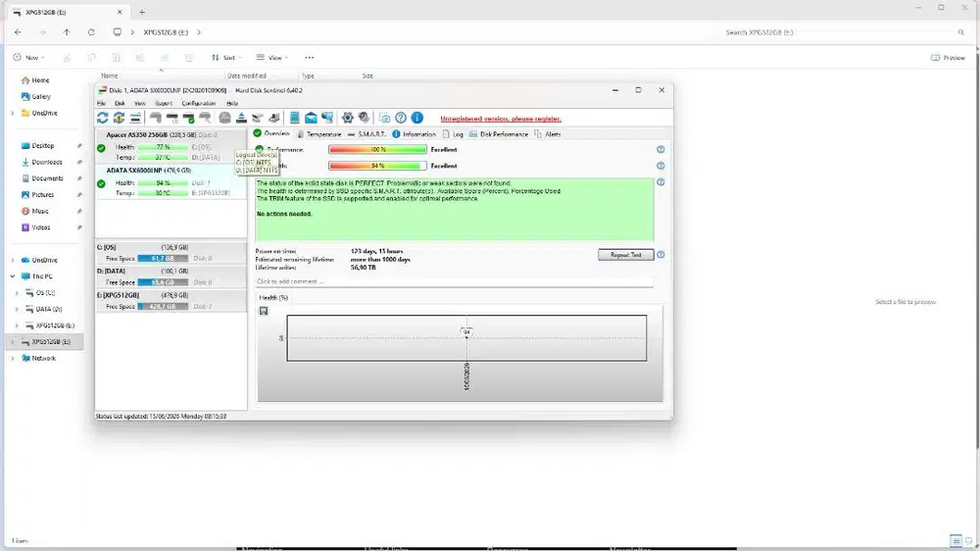Open the gear configuration icon in Sentinel toolbar

click(x=348, y=118)
